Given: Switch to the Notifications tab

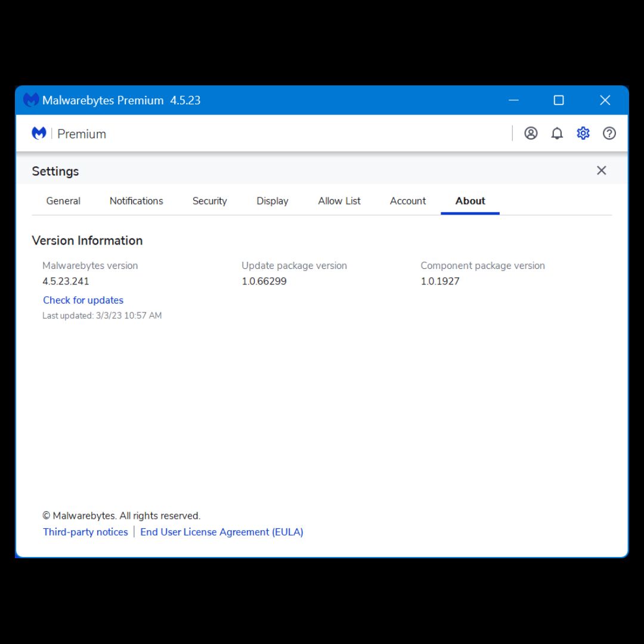Looking at the screenshot, I should [136, 201].
